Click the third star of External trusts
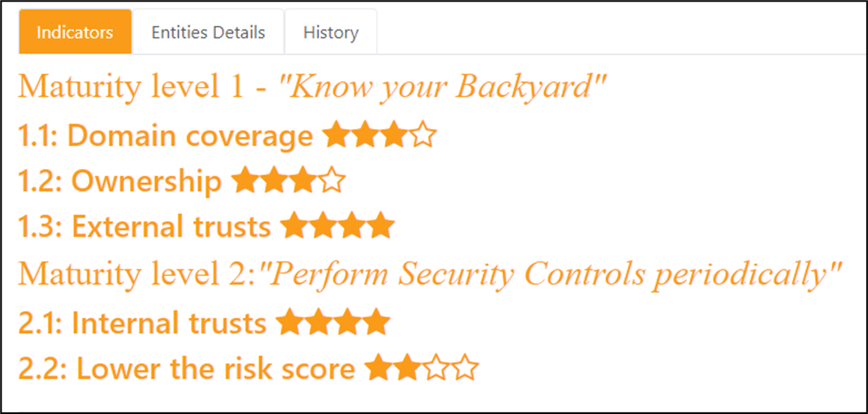 click(352, 226)
